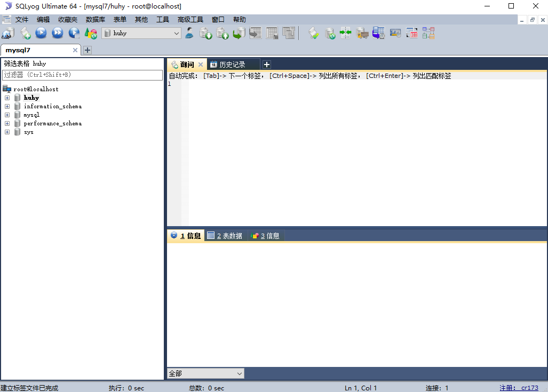
Task: Expand the performance_schema database node
Action: point(7,123)
